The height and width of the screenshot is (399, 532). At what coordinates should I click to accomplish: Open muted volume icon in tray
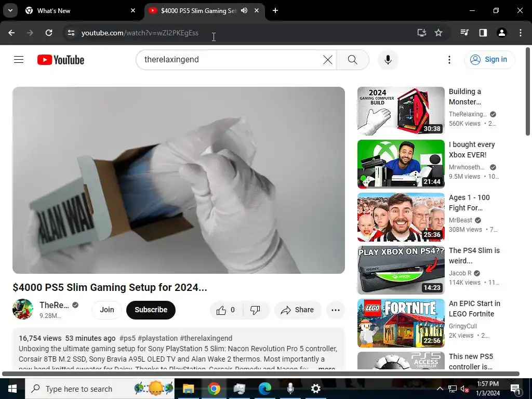[465, 389]
